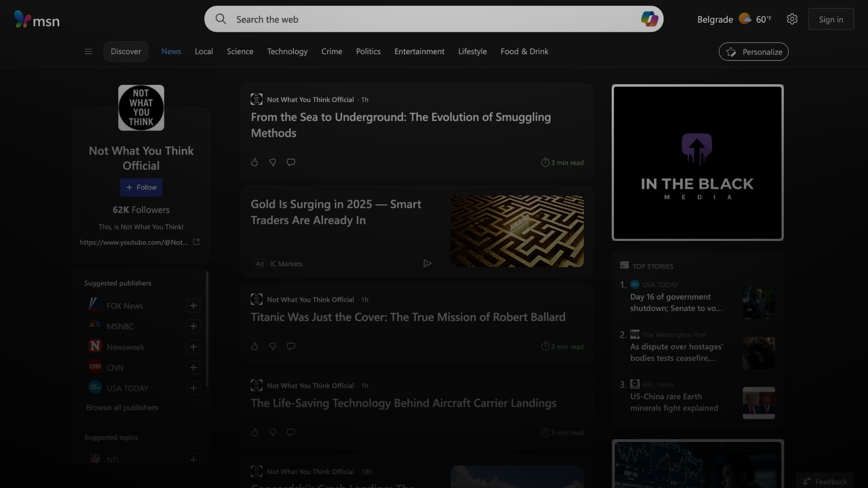Follow the FOX News publisher

click(x=193, y=306)
